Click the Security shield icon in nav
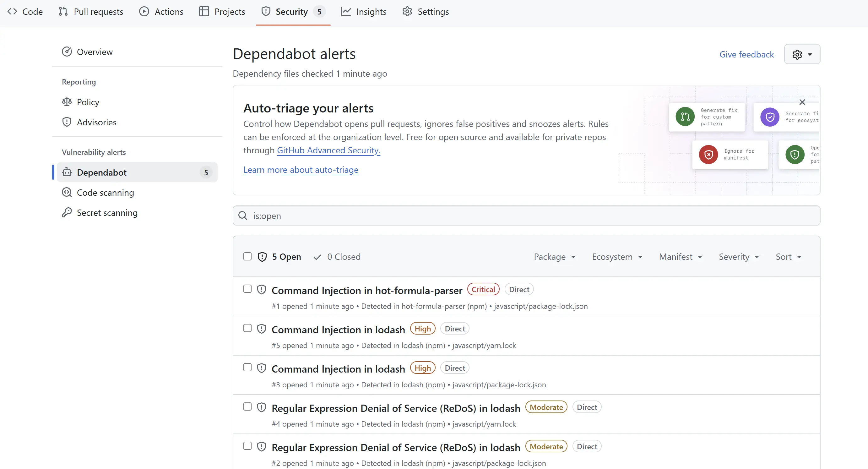The image size is (868, 469). coord(266,11)
